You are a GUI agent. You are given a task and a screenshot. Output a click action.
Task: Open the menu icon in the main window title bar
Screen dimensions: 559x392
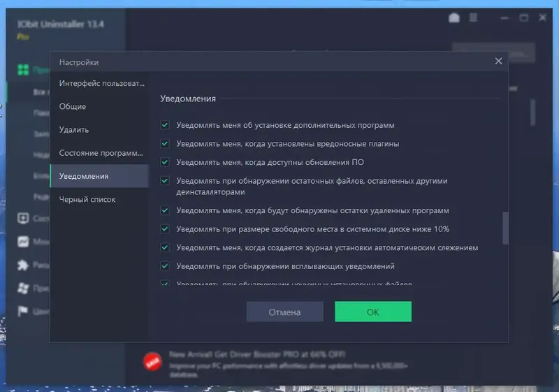473,17
